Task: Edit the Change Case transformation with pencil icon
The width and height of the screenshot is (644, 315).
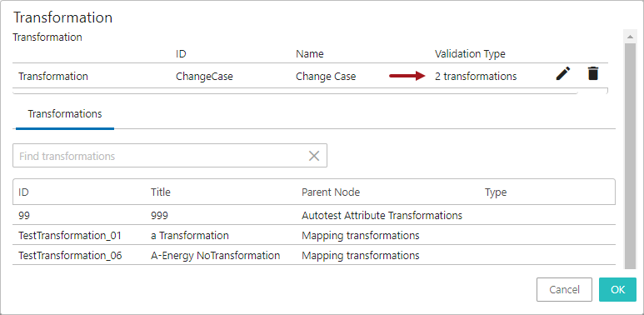Action: click(563, 73)
